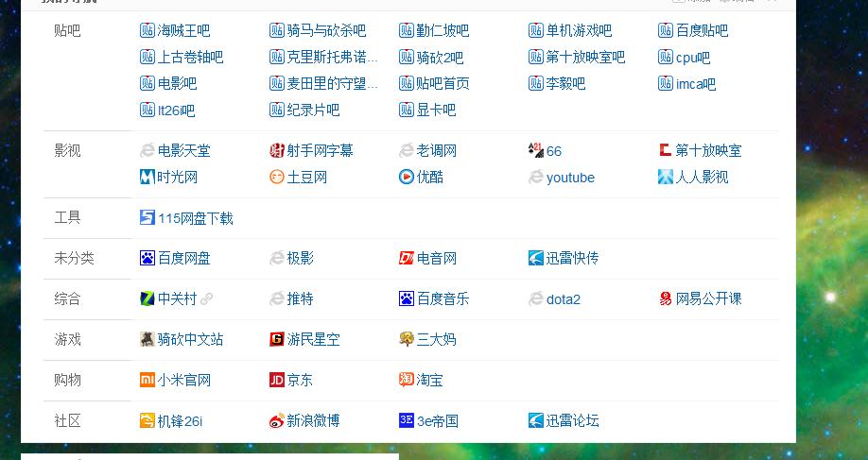
Task: Click the 勤仁坡吧 link
Action: (443, 30)
